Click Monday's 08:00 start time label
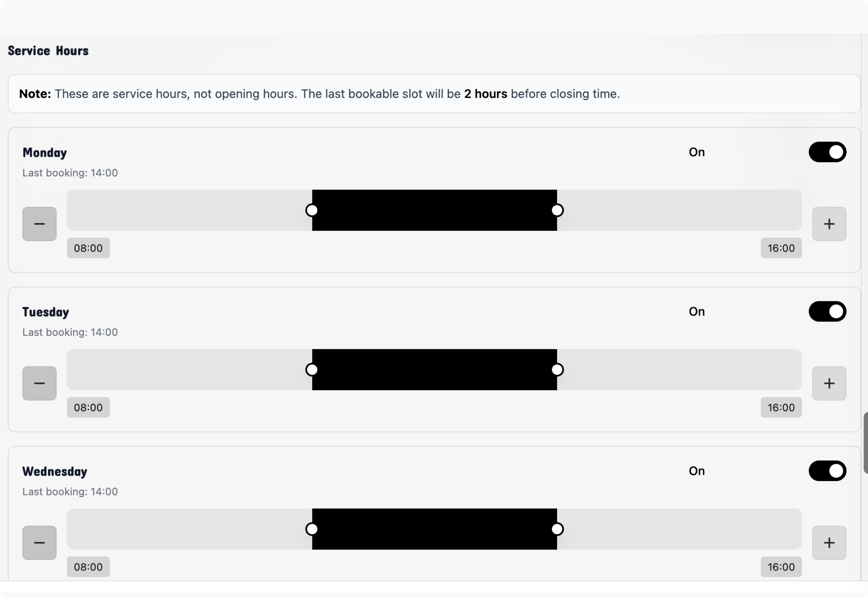Image resolution: width=868 pixels, height=598 pixels. coord(88,248)
